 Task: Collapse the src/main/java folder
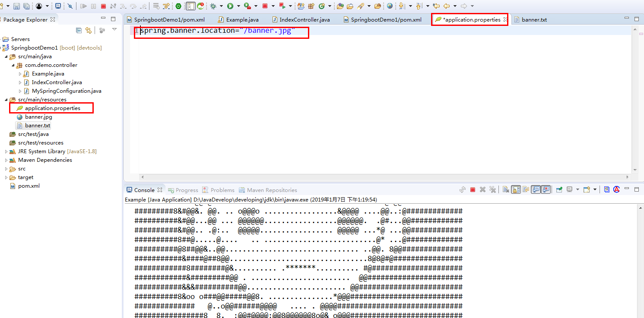click(x=6, y=57)
